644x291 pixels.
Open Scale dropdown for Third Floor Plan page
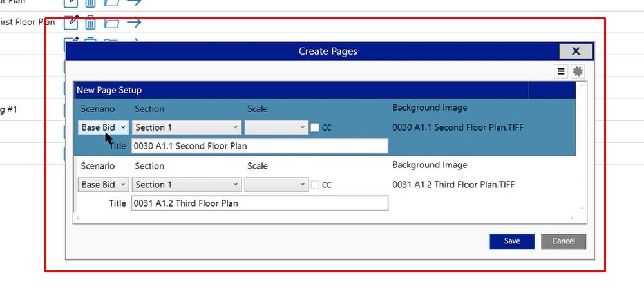coord(276,185)
